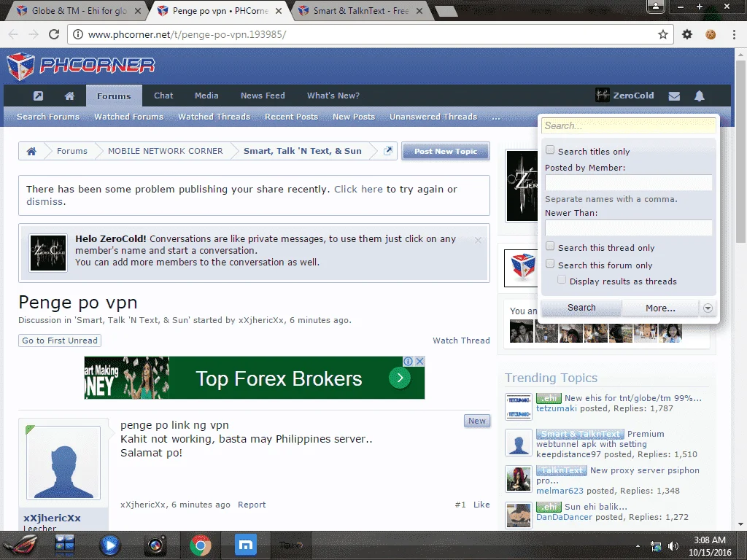The image size is (747, 560).
Task: Switch to the Globe & TM browser tab
Action: tap(79, 10)
